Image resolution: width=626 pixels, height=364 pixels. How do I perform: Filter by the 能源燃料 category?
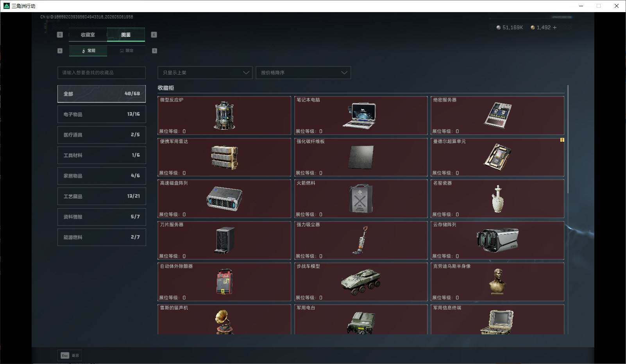[x=102, y=237]
